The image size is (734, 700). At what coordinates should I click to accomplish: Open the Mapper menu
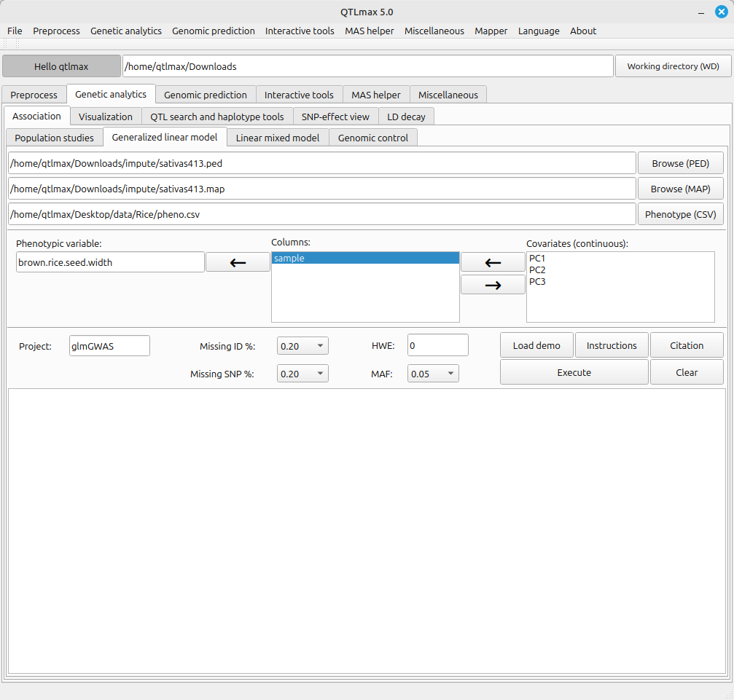(491, 31)
